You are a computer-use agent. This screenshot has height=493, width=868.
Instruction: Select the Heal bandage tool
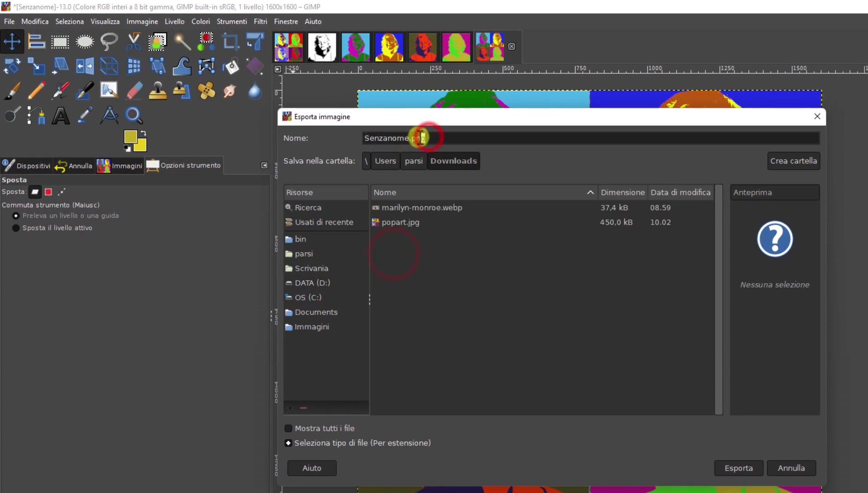[207, 90]
